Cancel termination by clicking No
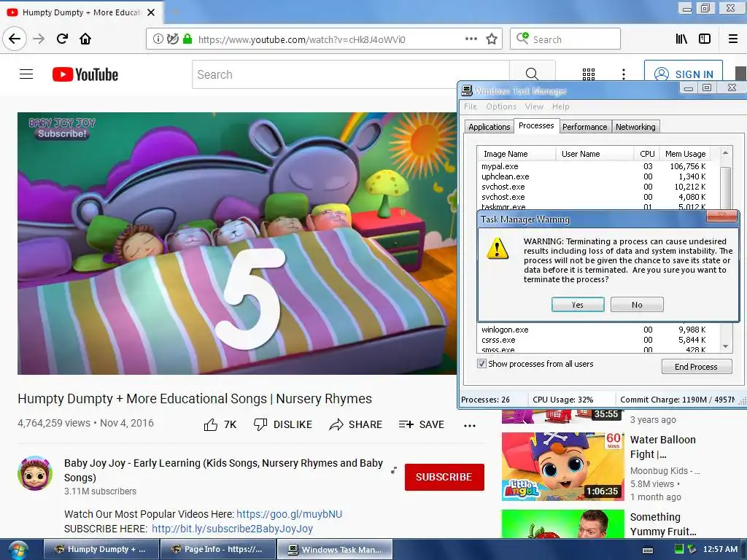This screenshot has height=560, width=747. pyautogui.click(x=637, y=305)
